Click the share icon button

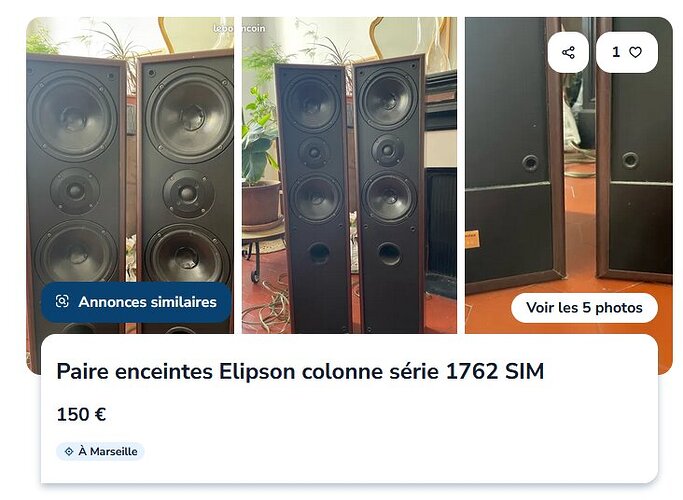(x=568, y=52)
